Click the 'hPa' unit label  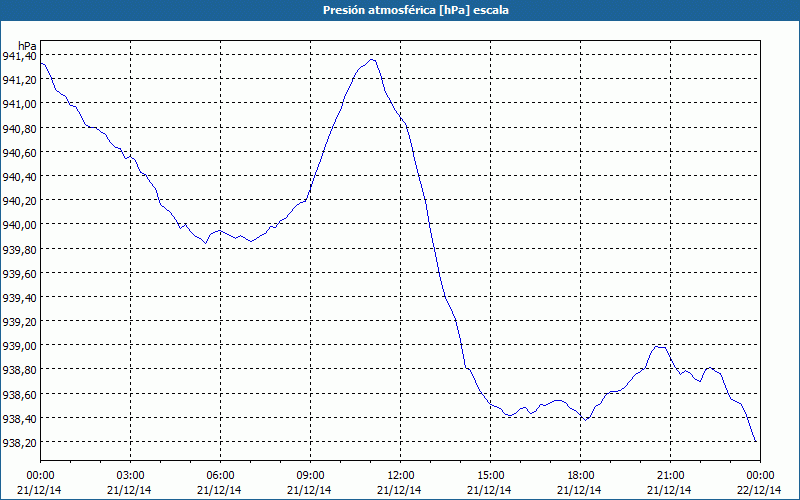27,45
